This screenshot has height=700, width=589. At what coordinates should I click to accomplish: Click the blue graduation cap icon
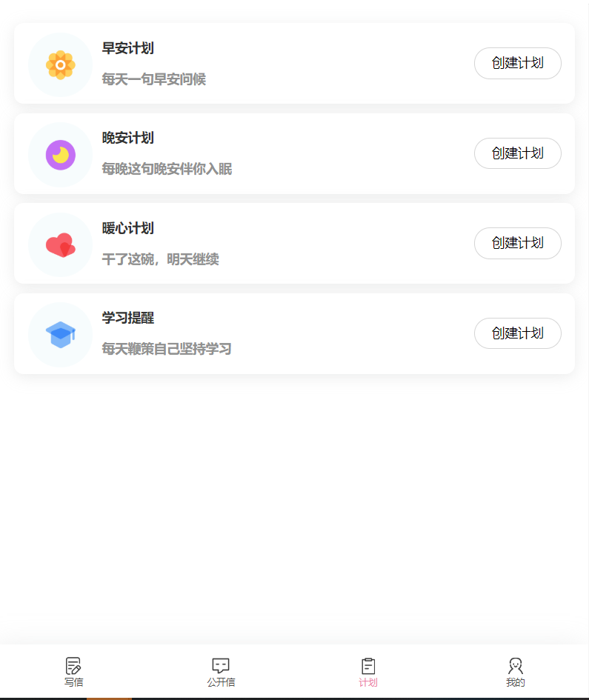coord(60,335)
